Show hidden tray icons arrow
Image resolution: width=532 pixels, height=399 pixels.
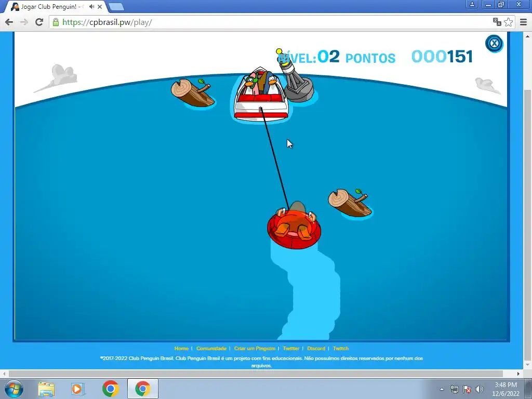tap(442, 389)
